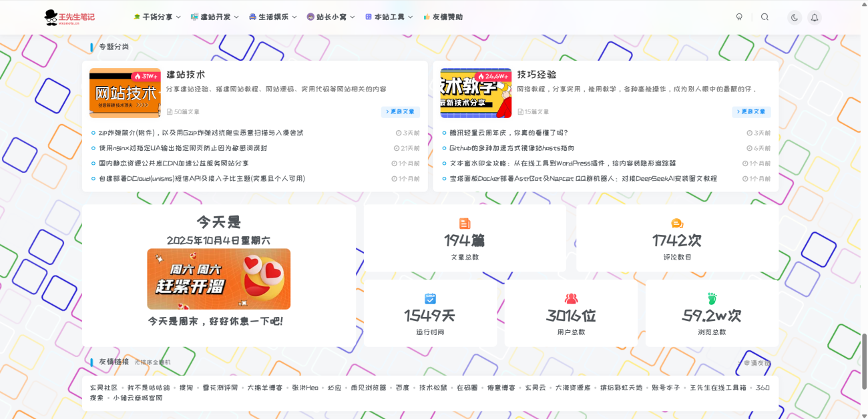This screenshot has height=419, width=868.
Task: Click the comment bubble icon above 1742次
Action: (x=677, y=224)
